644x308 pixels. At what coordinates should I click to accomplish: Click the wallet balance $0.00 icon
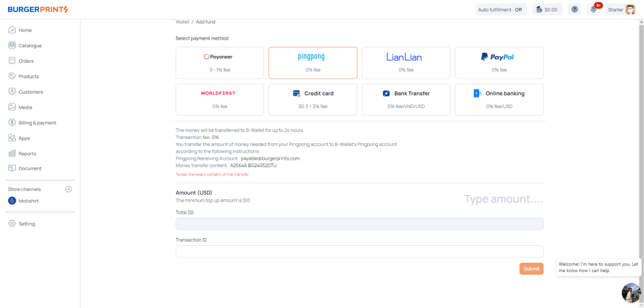pyautogui.click(x=547, y=9)
